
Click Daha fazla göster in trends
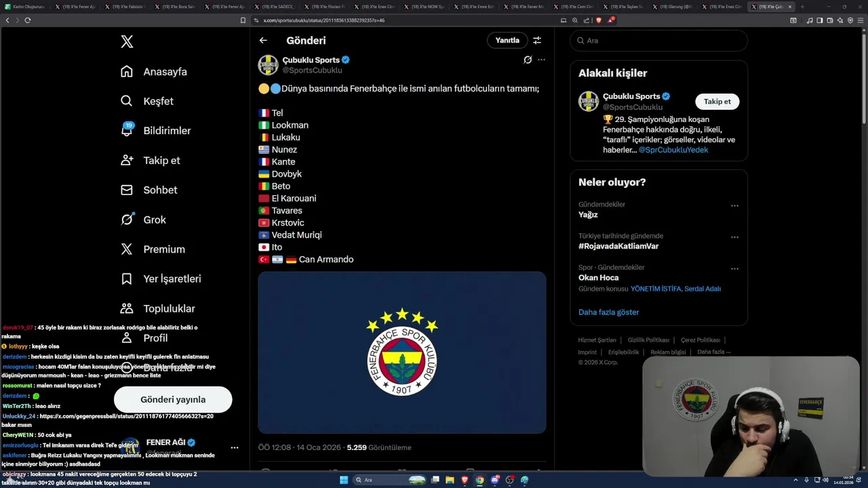(608, 312)
